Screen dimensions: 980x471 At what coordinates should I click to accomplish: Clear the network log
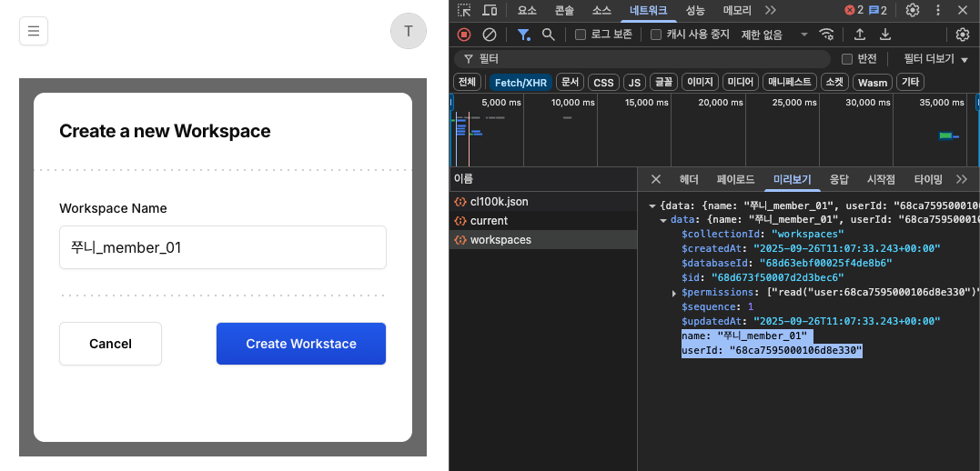click(x=490, y=35)
